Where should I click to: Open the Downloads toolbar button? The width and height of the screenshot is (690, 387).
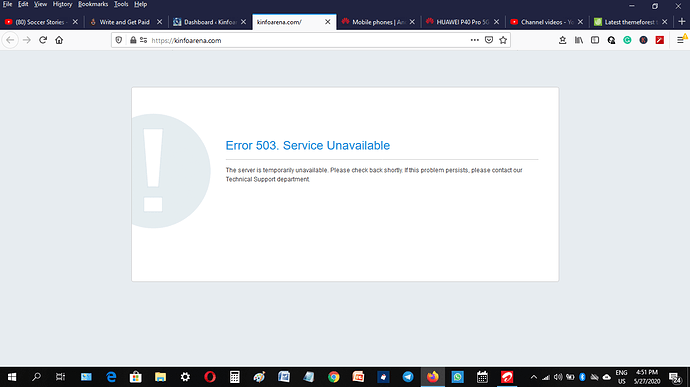562,40
